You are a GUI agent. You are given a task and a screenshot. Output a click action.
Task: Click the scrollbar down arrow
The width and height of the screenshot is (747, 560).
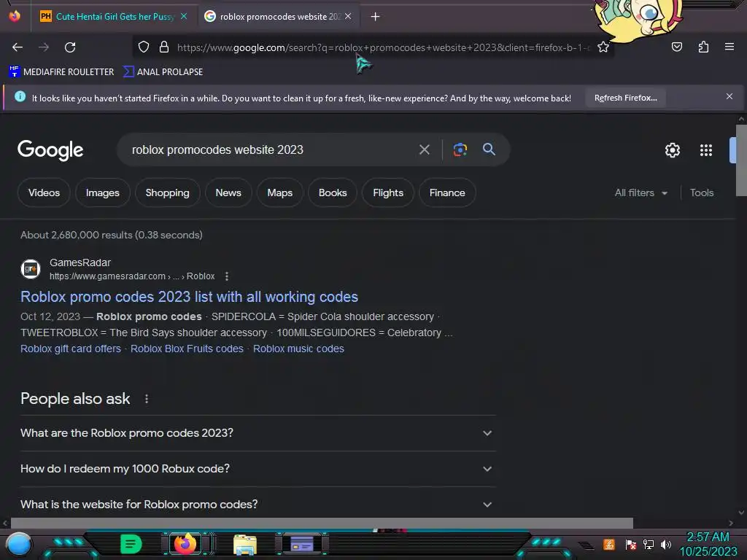pyautogui.click(x=741, y=513)
